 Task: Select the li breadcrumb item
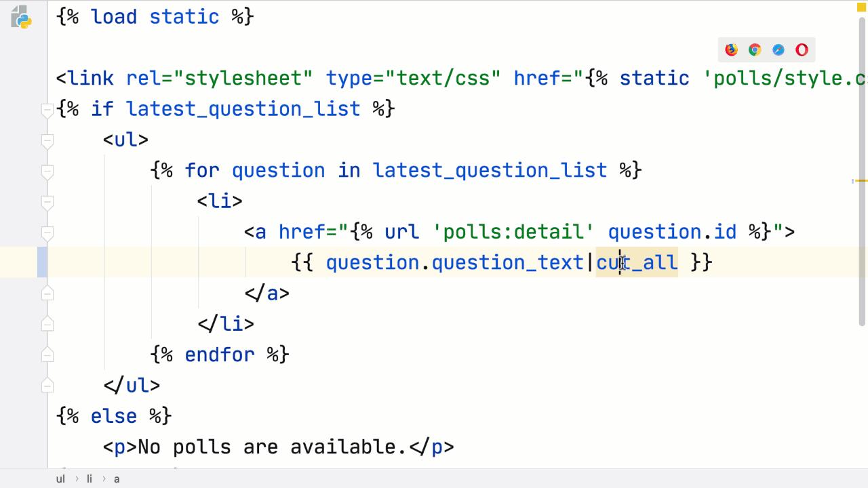click(x=90, y=479)
